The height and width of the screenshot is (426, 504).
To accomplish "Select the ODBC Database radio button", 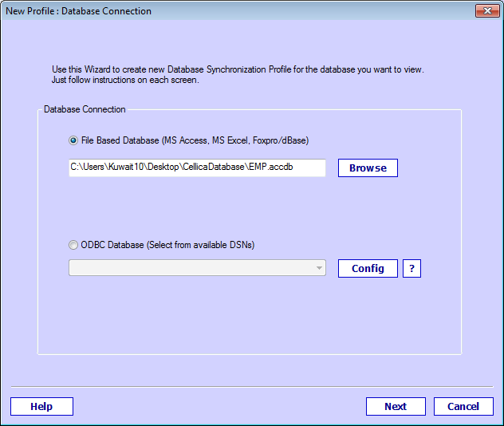I will pyautogui.click(x=74, y=245).
